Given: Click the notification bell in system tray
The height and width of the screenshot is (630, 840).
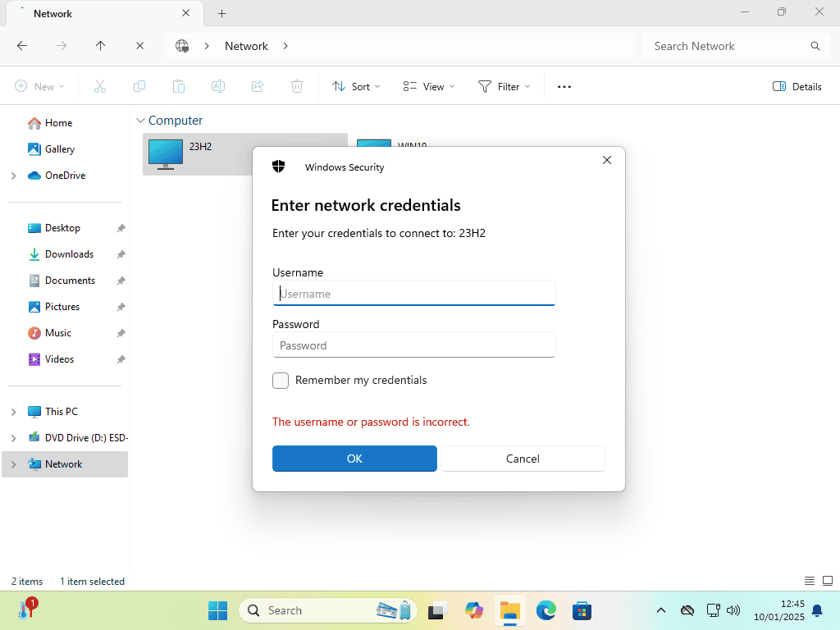Looking at the screenshot, I should click(817, 610).
